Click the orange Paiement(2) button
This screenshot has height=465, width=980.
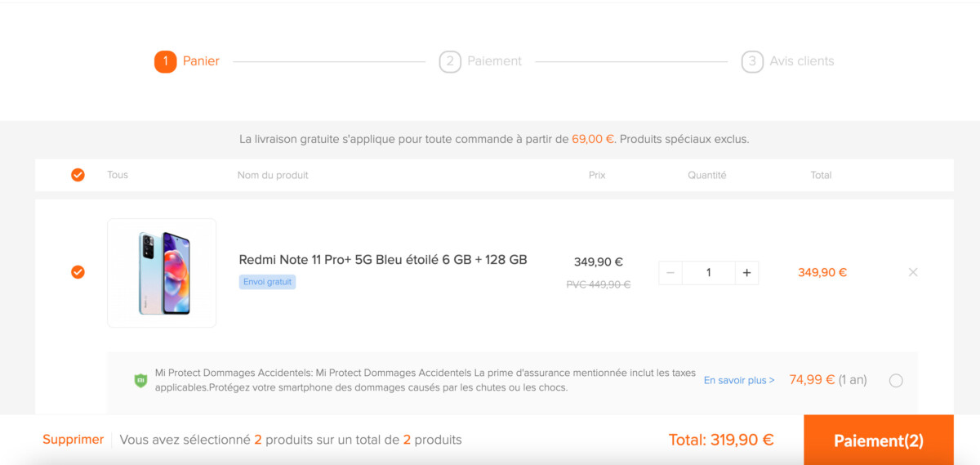click(879, 440)
